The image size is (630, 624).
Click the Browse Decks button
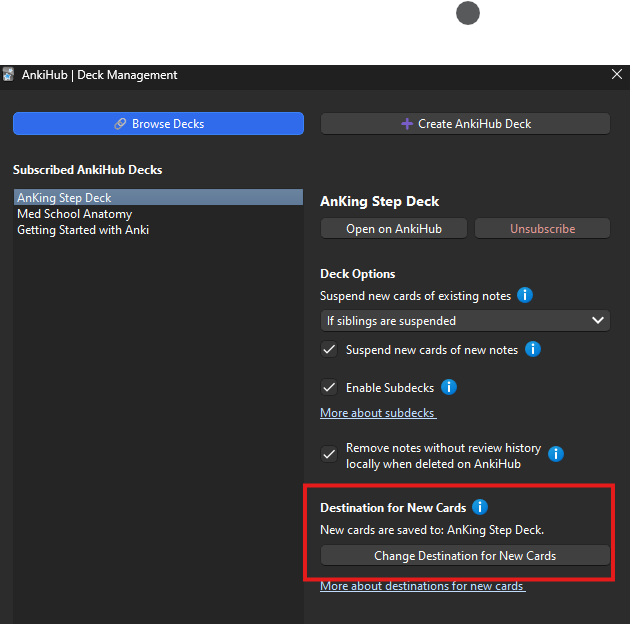tap(158, 123)
